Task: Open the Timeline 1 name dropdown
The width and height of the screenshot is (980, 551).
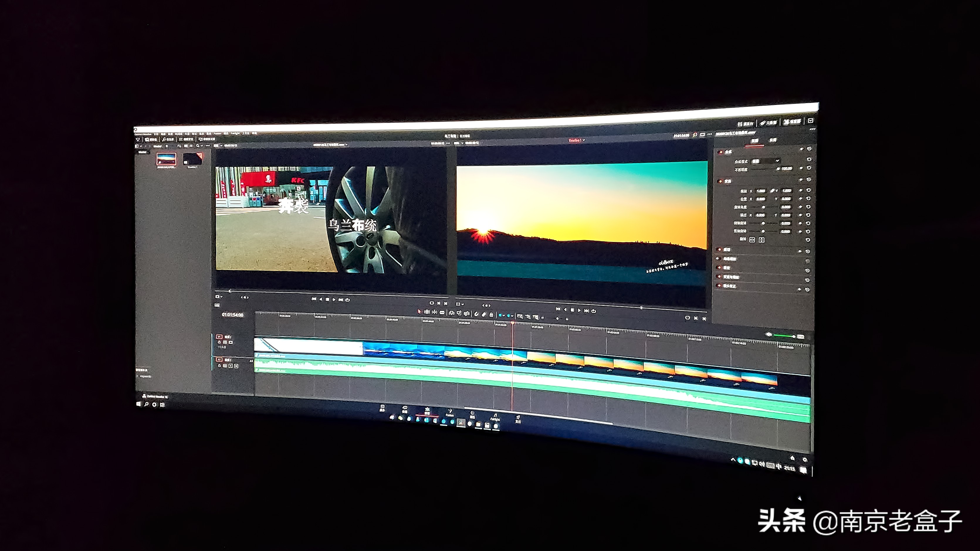Action: 584,140
